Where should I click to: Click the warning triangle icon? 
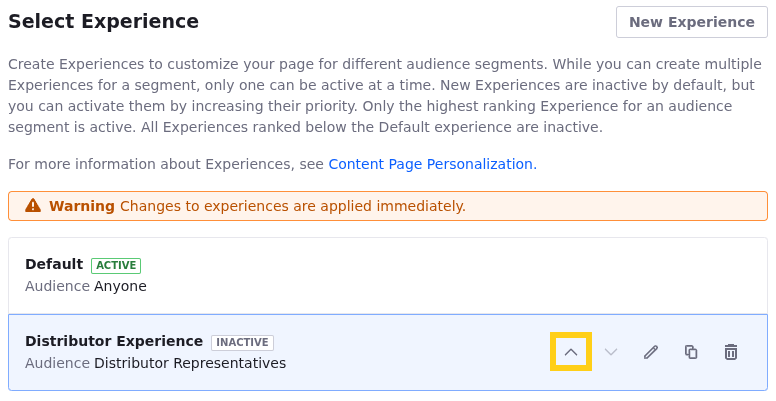coord(33,206)
